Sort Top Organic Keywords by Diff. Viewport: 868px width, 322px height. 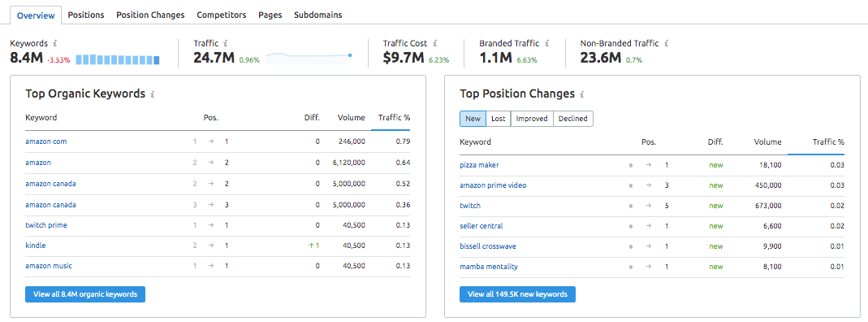[x=313, y=117]
